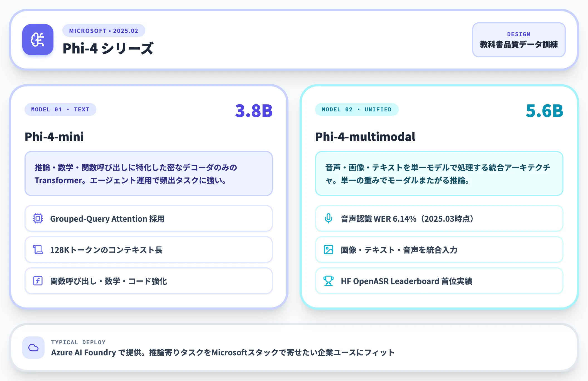The width and height of the screenshot is (588, 381).
Task: Click the cloud icon in Typical Deploy
Action: [33, 348]
